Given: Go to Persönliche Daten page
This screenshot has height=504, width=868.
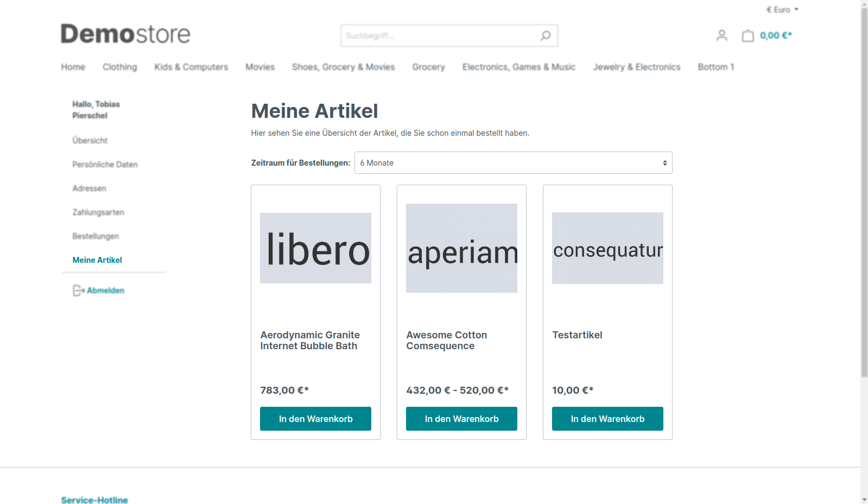Looking at the screenshot, I should [105, 165].
